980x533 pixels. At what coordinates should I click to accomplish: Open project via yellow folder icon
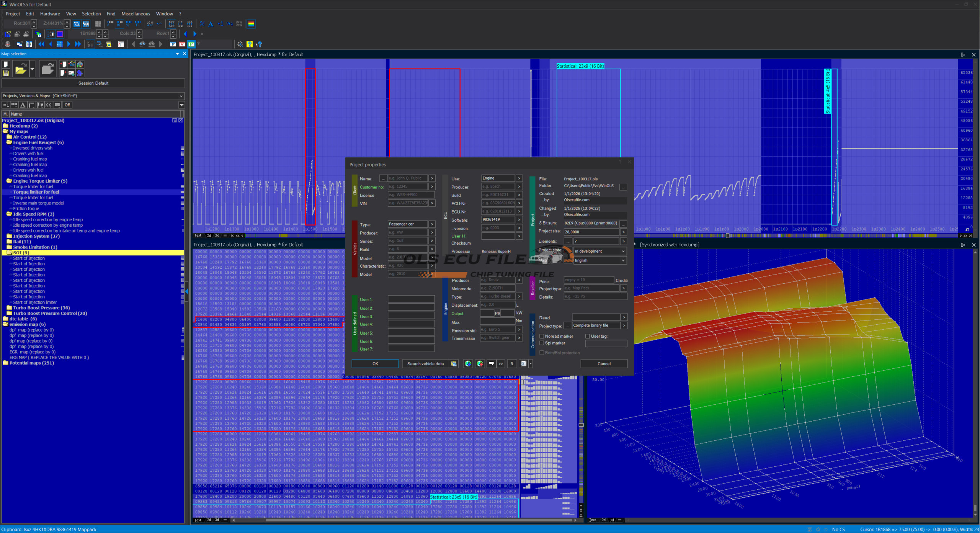tap(20, 69)
